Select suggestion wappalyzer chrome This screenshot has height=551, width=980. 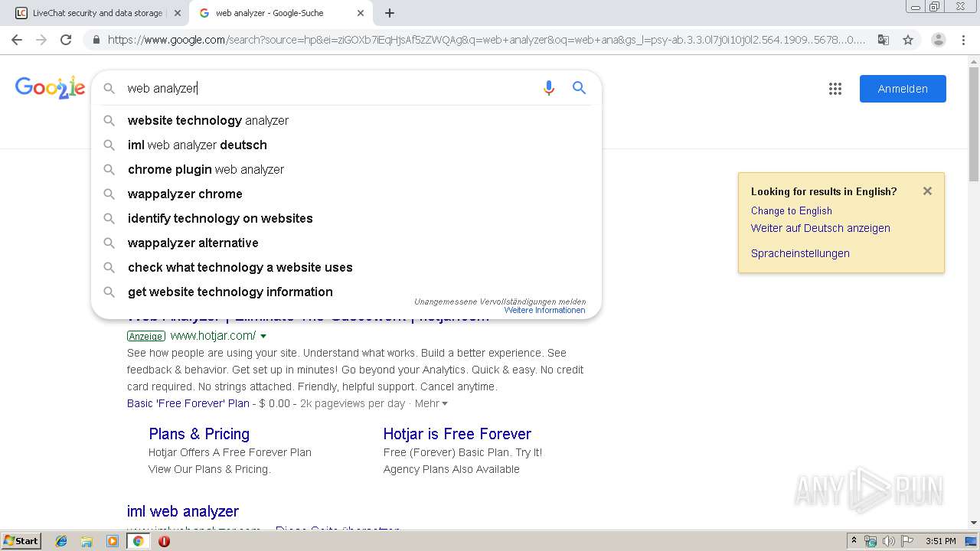pyautogui.click(x=346, y=194)
